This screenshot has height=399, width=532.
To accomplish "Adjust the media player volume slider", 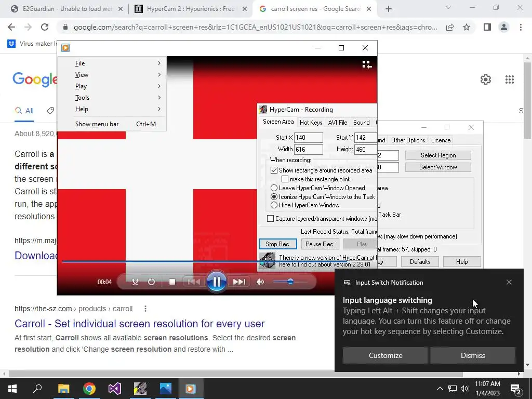I will 290,282.
